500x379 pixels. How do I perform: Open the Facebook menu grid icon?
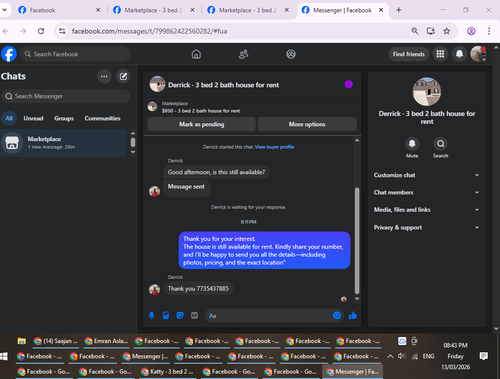(440, 54)
